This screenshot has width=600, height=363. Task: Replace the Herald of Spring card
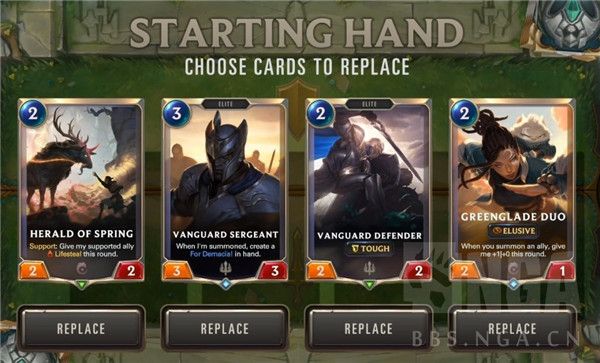[81, 329]
